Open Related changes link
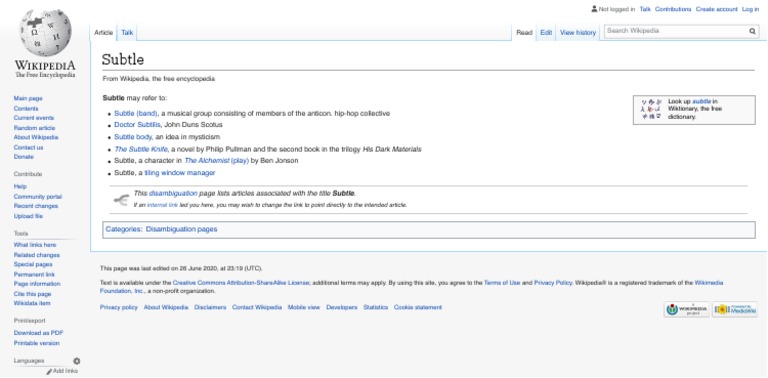768x378 pixels. point(37,255)
